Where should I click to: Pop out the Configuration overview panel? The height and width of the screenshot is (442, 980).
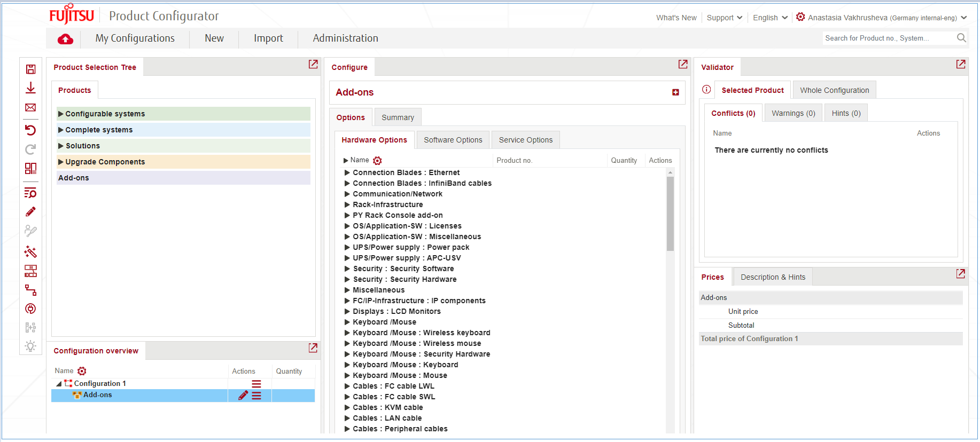click(x=313, y=348)
